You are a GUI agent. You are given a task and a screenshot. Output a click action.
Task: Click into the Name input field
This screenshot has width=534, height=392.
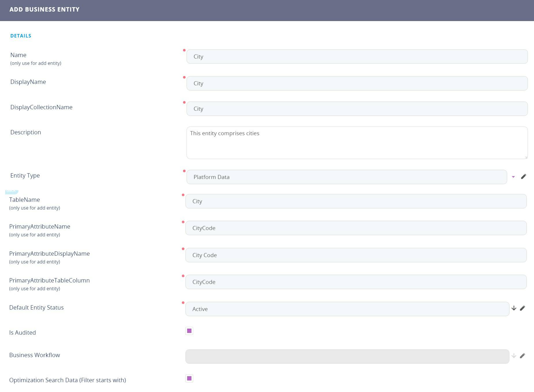tap(357, 56)
